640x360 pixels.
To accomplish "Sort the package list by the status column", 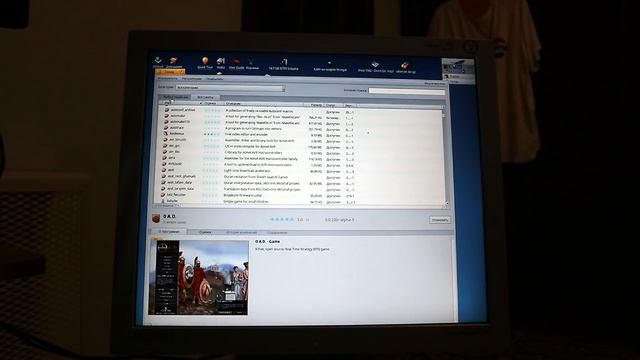I will 333,106.
